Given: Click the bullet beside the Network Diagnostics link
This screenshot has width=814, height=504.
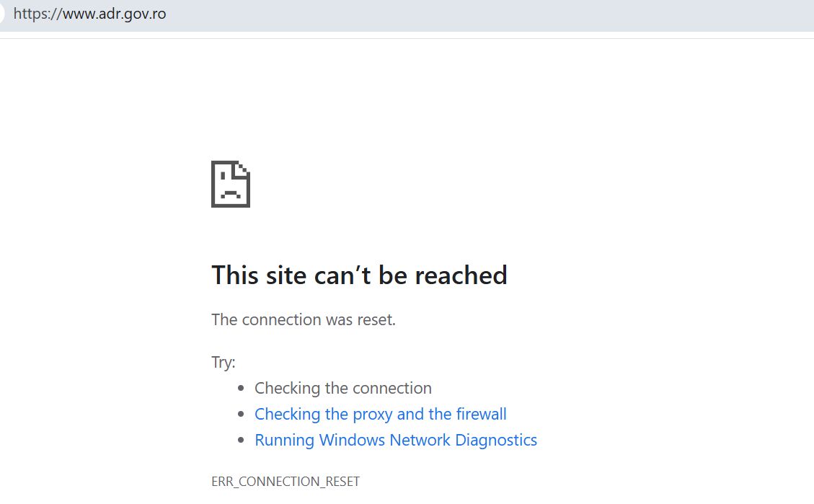Looking at the screenshot, I should tap(241, 440).
